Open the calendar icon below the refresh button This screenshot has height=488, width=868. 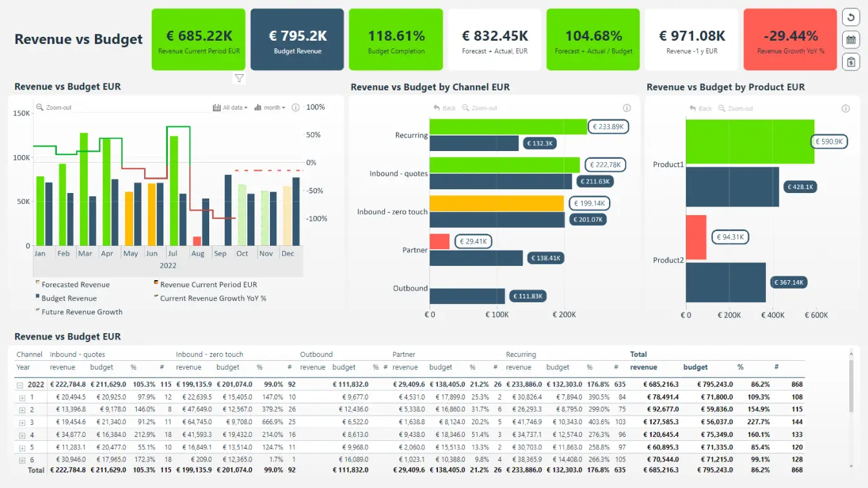pos(851,39)
